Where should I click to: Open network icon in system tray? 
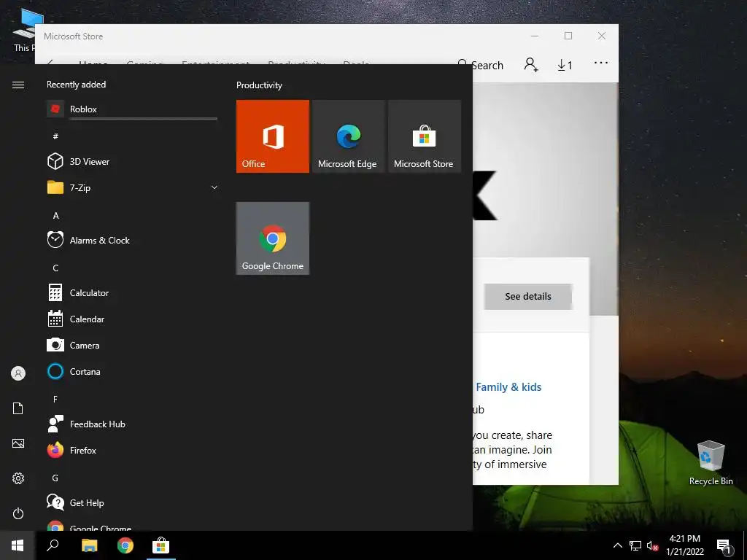(x=635, y=545)
